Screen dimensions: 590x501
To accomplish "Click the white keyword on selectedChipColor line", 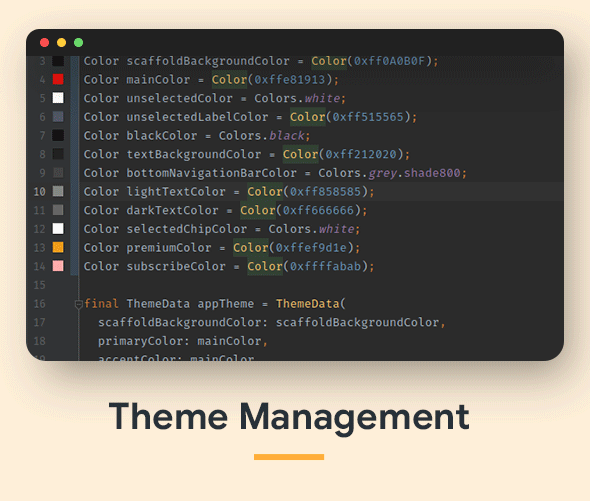I will pos(336,229).
